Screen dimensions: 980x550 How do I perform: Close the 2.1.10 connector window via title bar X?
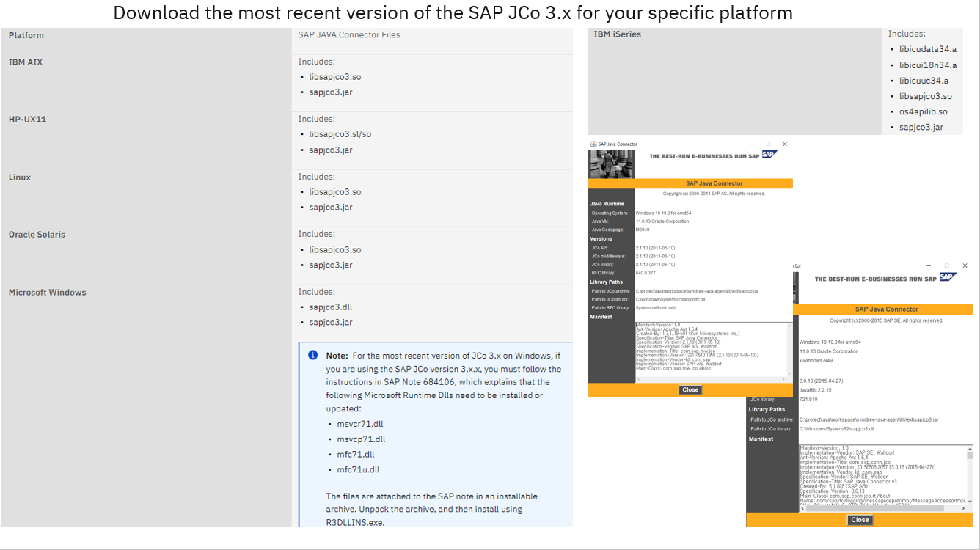pyautogui.click(x=785, y=144)
